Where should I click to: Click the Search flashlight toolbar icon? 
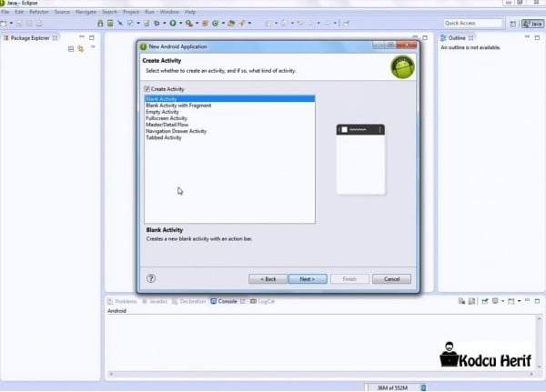242,23
